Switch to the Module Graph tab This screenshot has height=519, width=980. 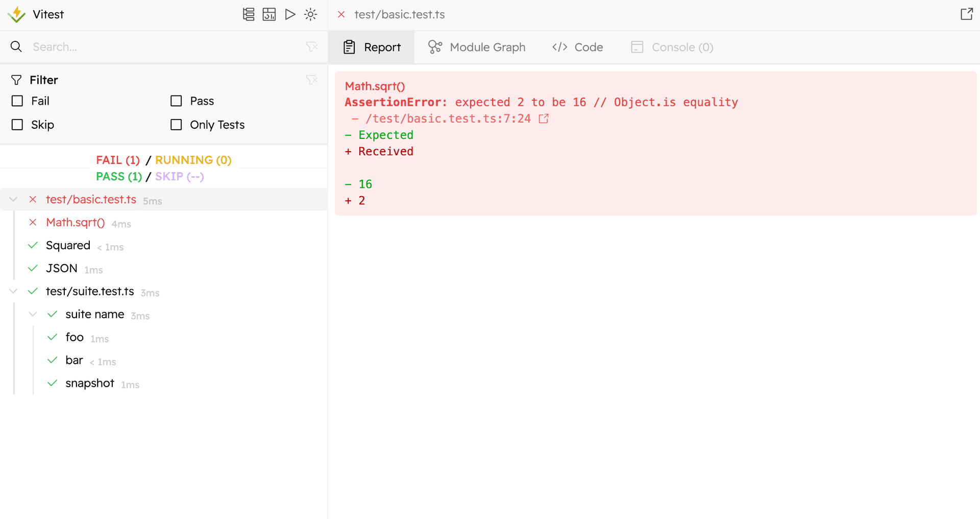click(477, 47)
